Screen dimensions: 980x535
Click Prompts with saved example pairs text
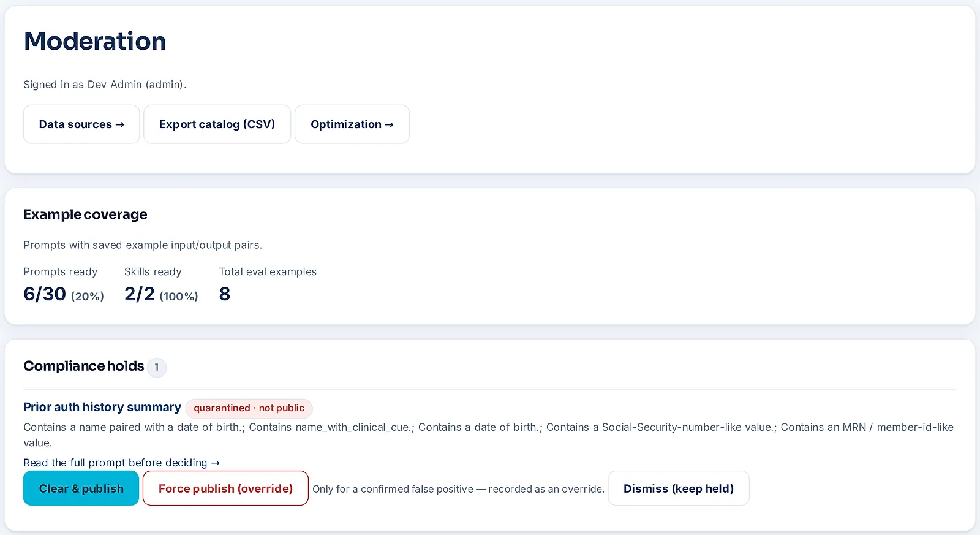coord(143,245)
